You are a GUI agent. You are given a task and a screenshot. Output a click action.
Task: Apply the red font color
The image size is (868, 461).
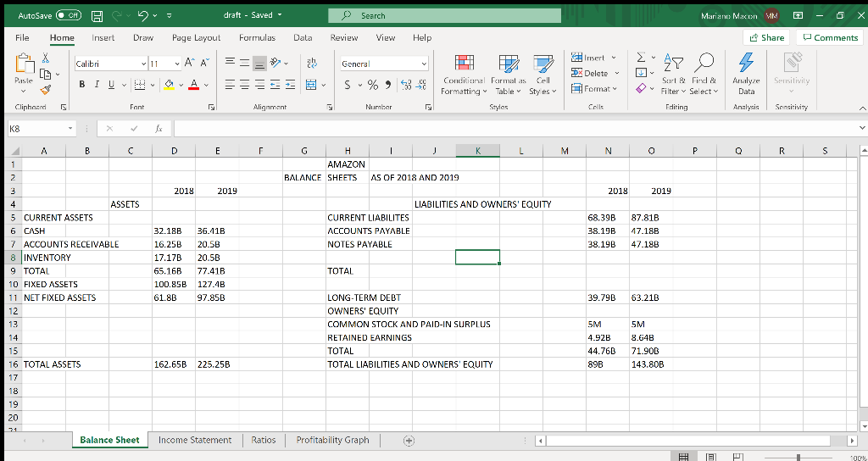pos(194,85)
